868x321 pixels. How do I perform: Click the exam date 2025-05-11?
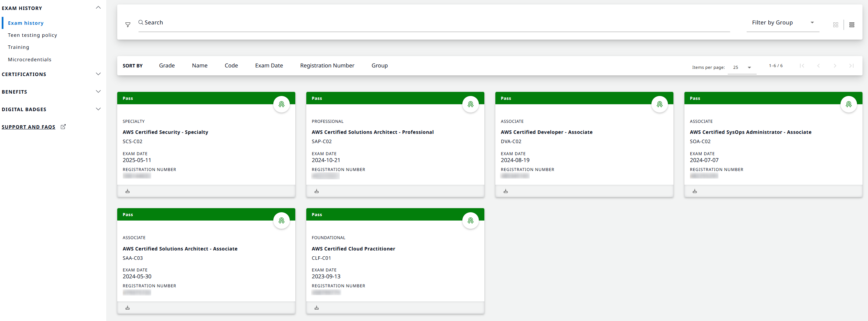point(137,160)
